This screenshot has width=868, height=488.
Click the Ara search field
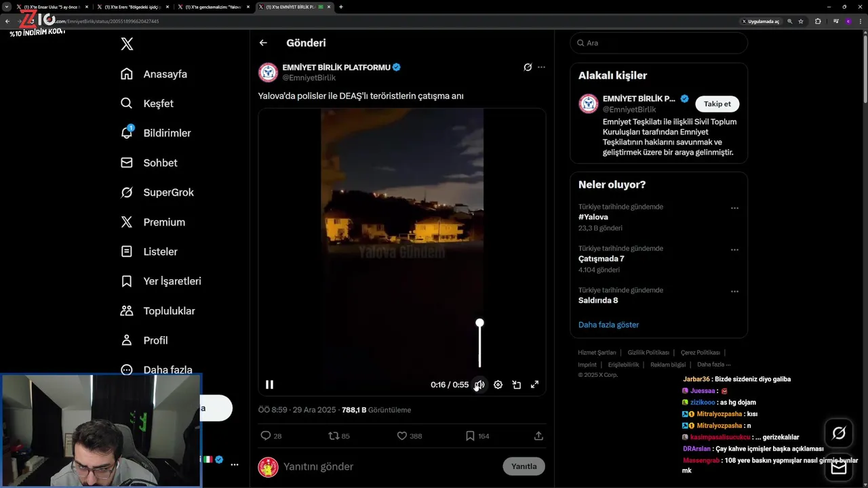[x=659, y=43]
